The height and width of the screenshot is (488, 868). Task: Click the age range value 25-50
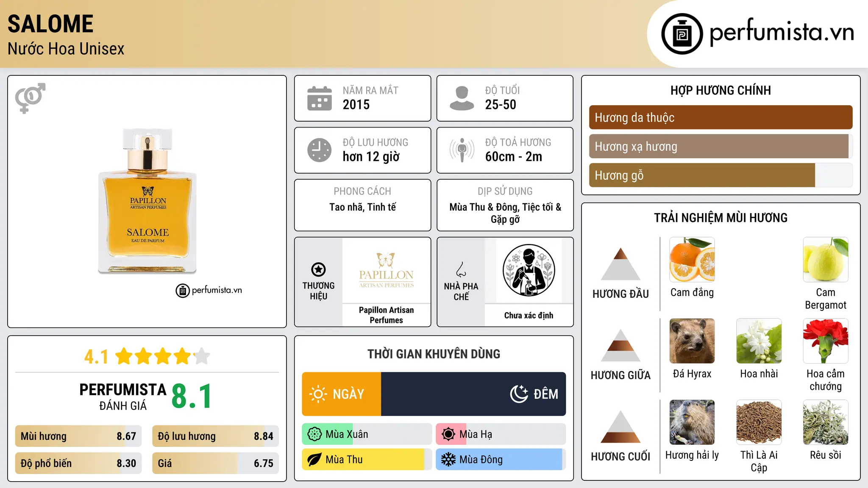coord(501,105)
